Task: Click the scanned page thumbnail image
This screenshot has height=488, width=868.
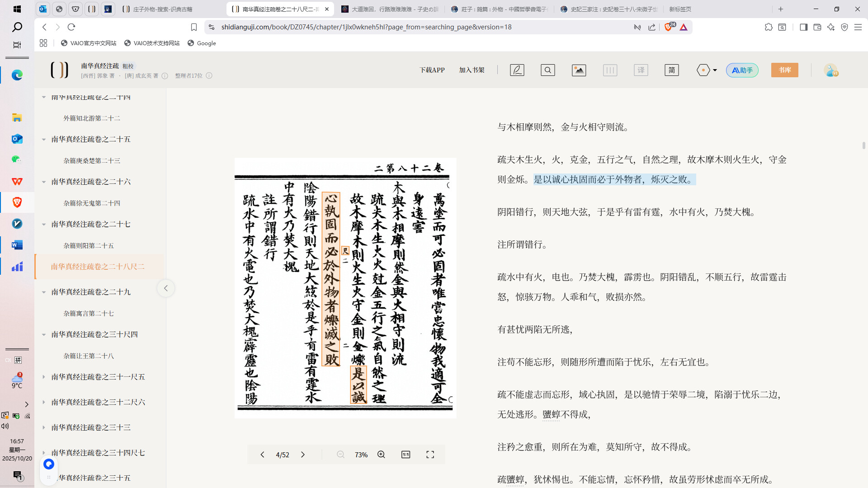Action: click(345, 288)
